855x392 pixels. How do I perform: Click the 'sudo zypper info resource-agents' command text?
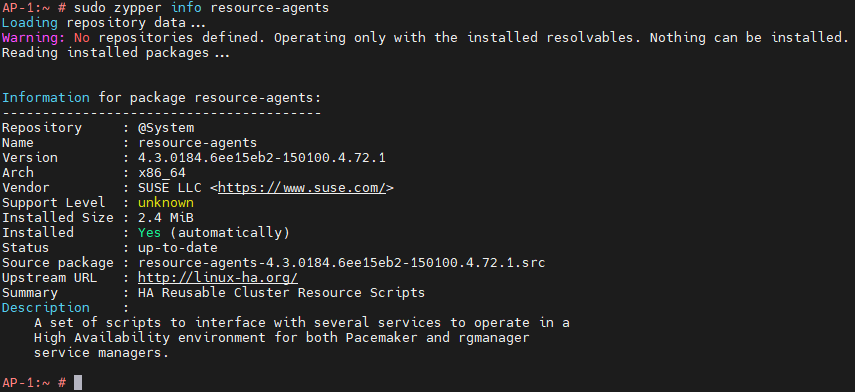tap(201, 8)
